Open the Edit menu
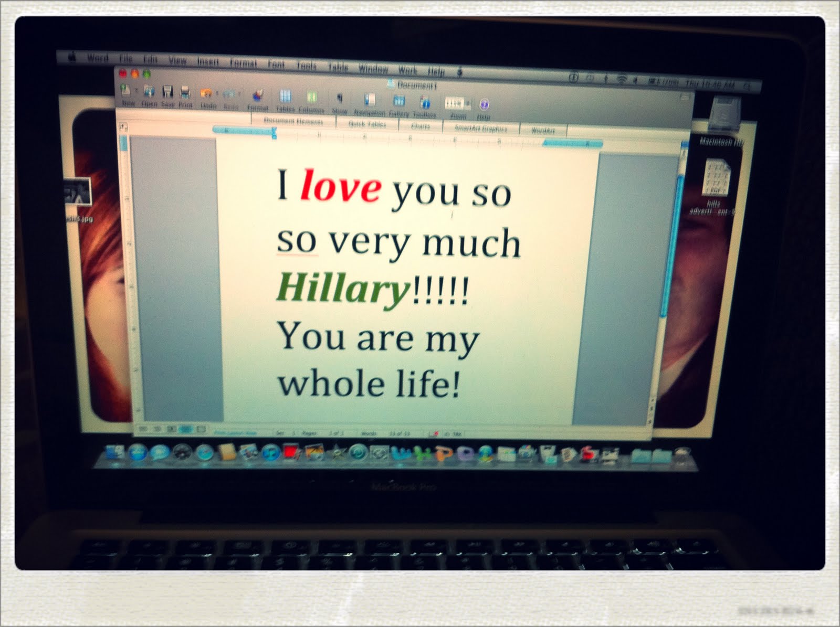The width and height of the screenshot is (840, 627). [x=151, y=59]
